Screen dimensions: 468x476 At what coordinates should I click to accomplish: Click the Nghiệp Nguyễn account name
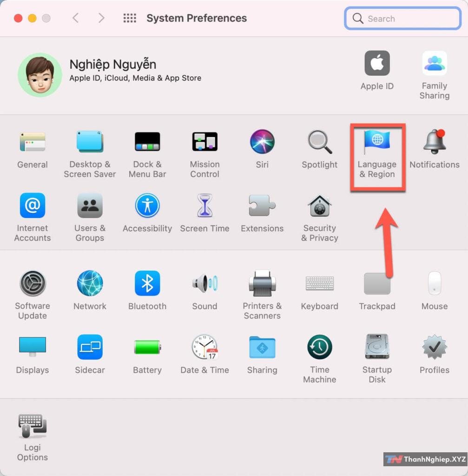[x=113, y=64]
